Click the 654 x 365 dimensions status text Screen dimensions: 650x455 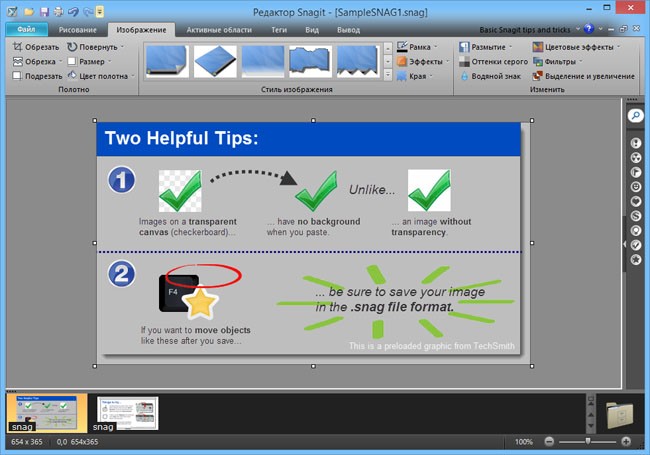click(x=27, y=442)
